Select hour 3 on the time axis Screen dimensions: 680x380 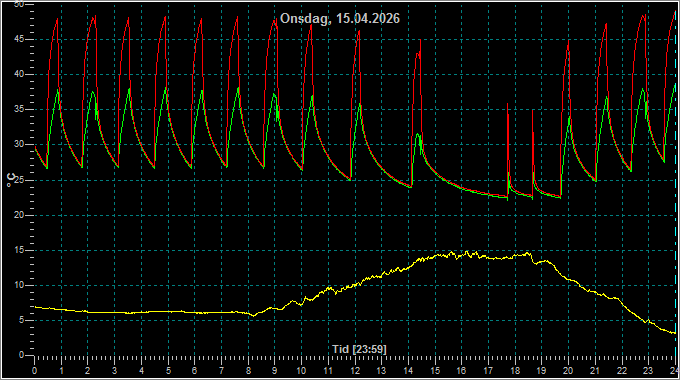click(114, 371)
